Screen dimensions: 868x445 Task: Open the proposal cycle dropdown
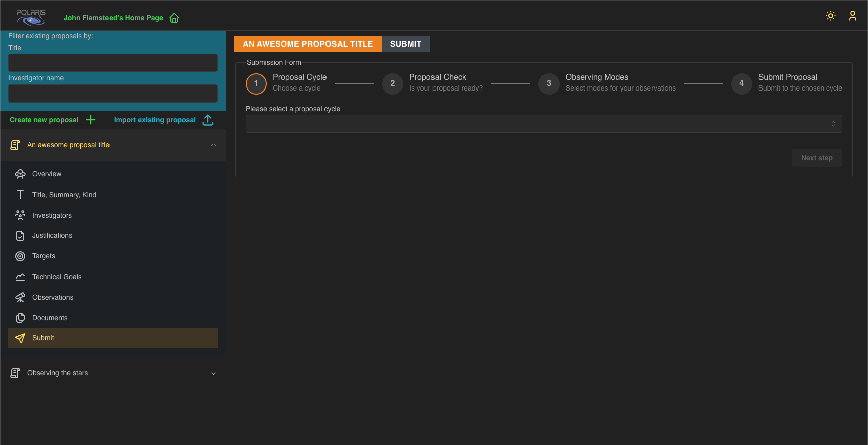pyautogui.click(x=544, y=124)
